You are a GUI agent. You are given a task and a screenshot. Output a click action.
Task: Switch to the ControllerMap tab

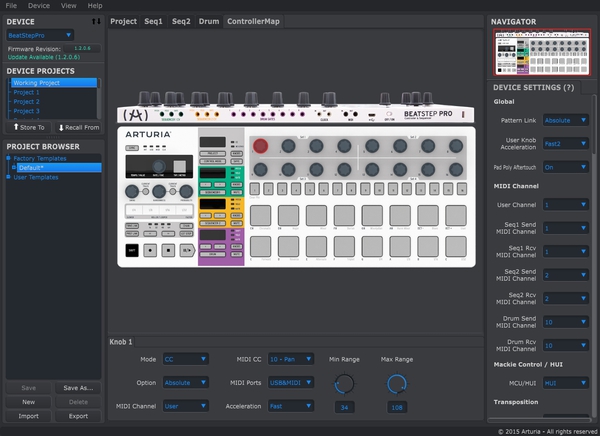click(253, 21)
